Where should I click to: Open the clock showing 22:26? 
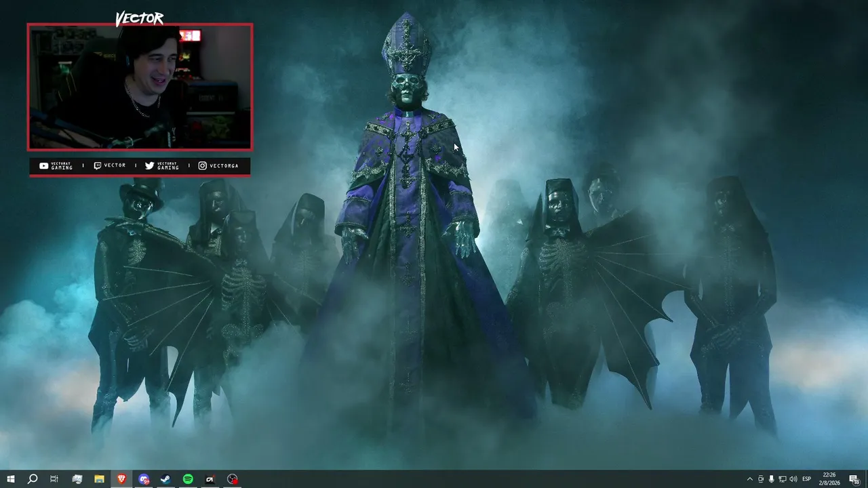[x=829, y=479]
